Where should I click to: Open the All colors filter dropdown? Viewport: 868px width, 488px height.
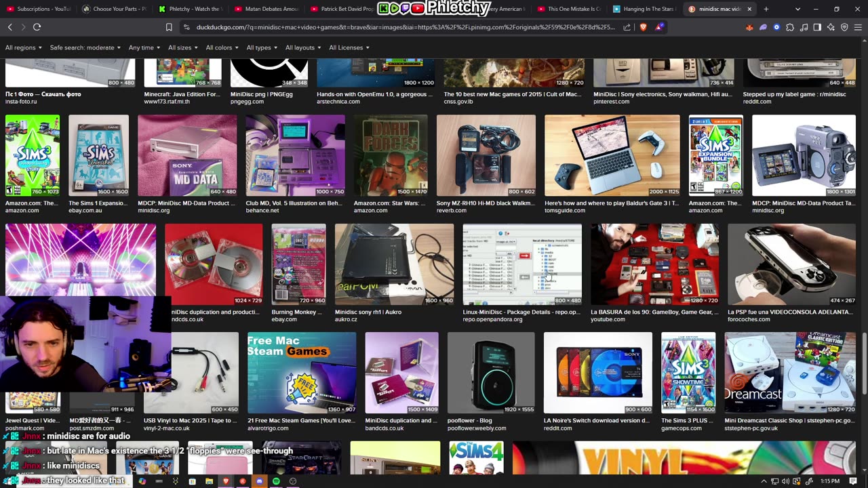tap(222, 47)
